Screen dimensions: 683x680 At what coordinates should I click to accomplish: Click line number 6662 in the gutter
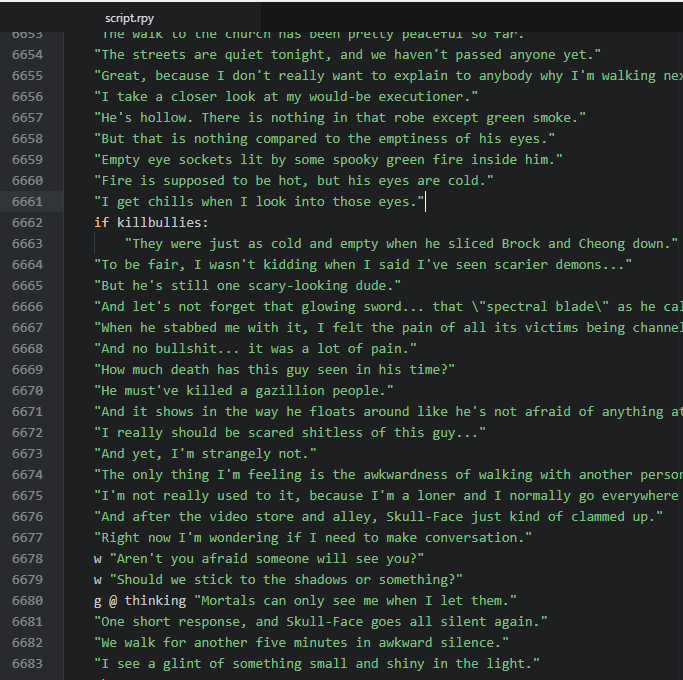[27, 223]
